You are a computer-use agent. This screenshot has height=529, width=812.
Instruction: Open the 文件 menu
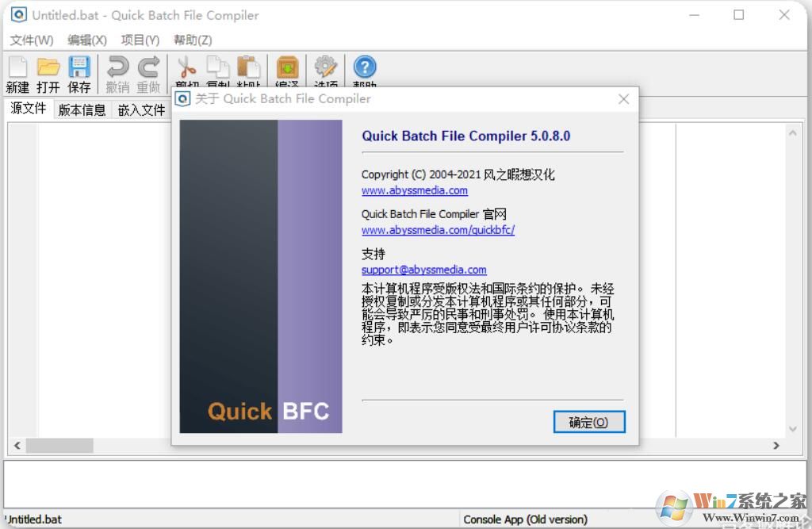click(x=30, y=40)
